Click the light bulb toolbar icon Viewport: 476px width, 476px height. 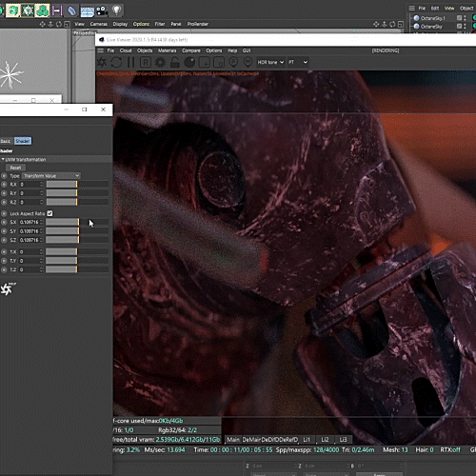click(117, 10)
